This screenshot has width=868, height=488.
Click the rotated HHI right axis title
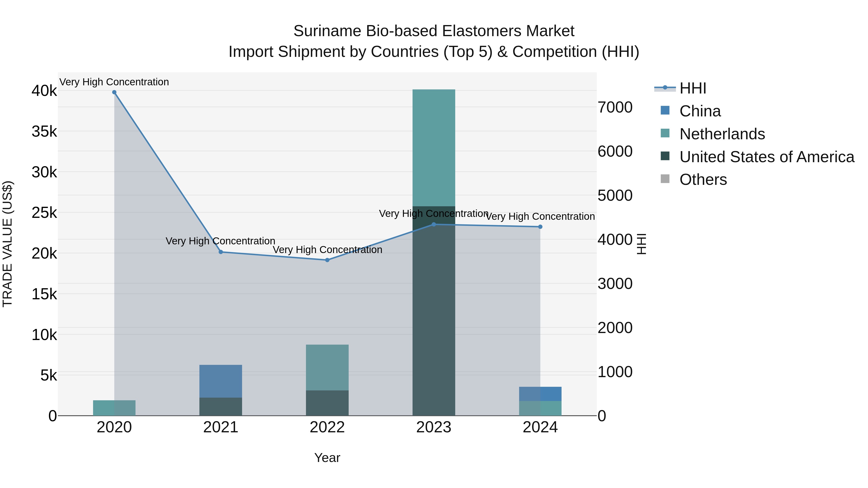coord(641,244)
